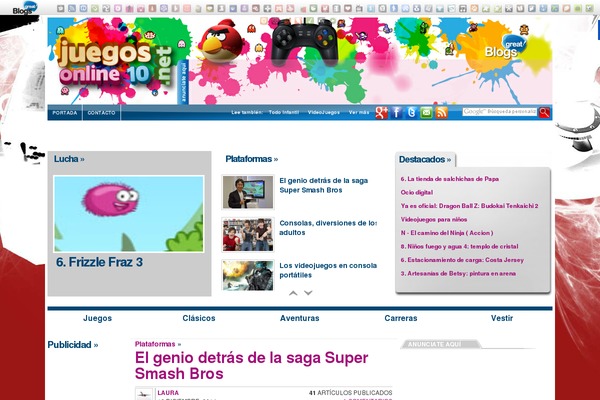Click the portable console article thumbnail
This screenshot has width=600, height=400.
248,275
